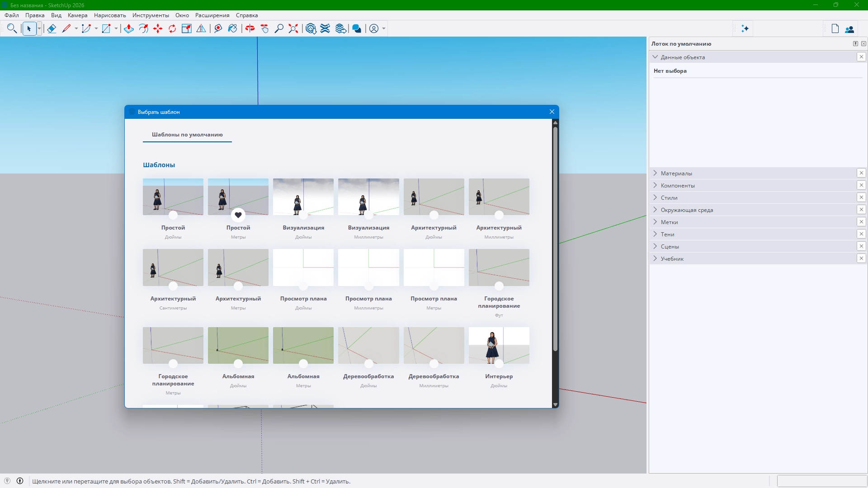Select the Eraser tool
The height and width of the screenshot is (488, 868).
click(52, 28)
